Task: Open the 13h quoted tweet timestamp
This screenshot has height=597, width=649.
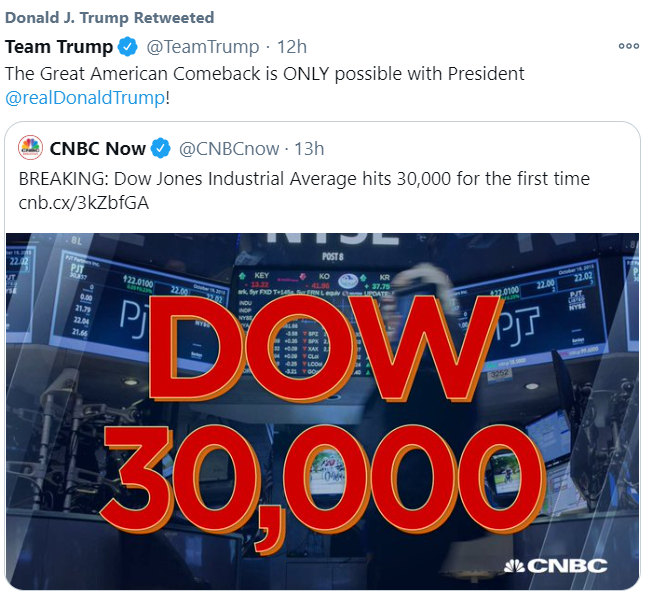Action: point(309,149)
